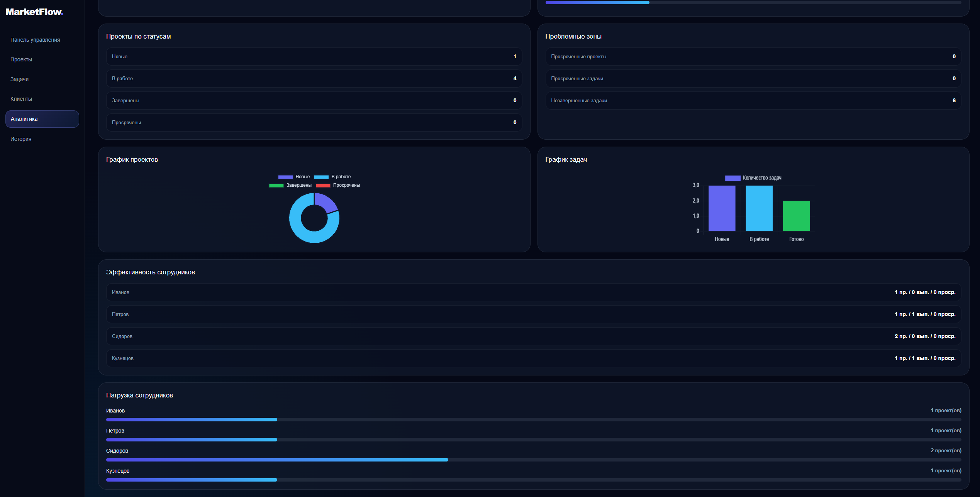This screenshot has width=980, height=497.
Task: Click Иванов row in employee efficiency
Action: click(534, 292)
